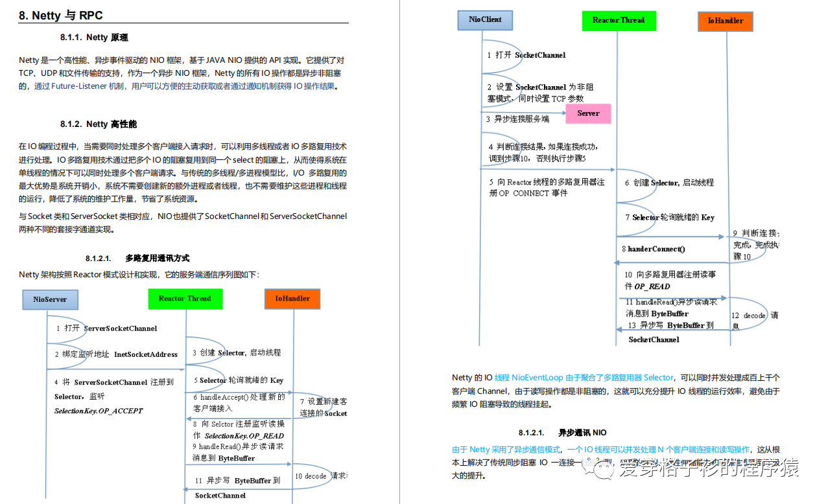Select the pink Server box
The height and width of the screenshot is (504, 826).
point(588,113)
